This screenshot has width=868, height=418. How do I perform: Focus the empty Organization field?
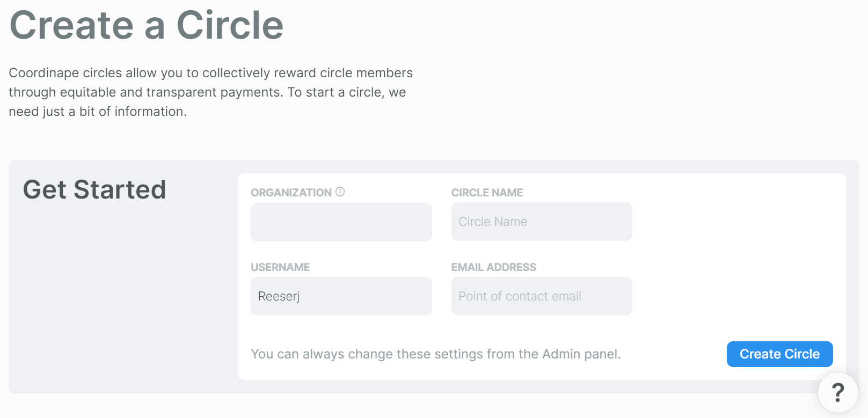pyautogui.click(x=341, y=222)
